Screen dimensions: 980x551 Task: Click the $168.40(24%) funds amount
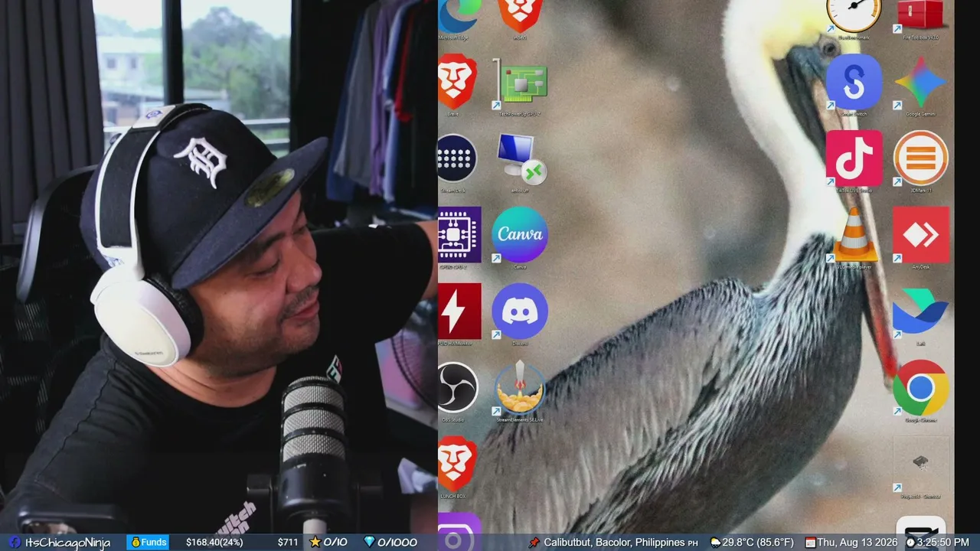pyautogui.click(x=214, y=543)
